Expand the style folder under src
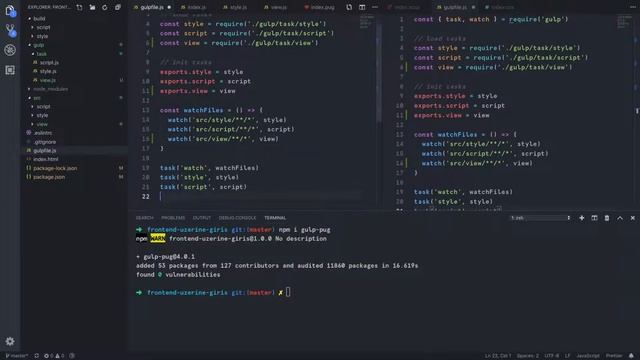This screenshot has width=640, height=360. pos(42,116)
